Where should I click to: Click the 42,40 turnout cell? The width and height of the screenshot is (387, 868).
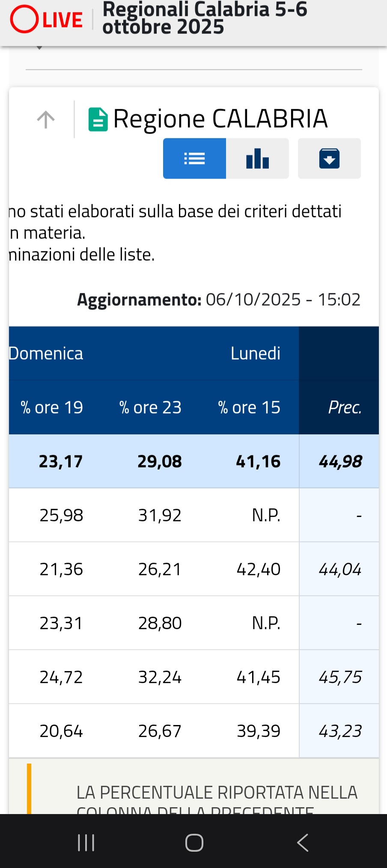pyautogui.click(x=258, y=569)
